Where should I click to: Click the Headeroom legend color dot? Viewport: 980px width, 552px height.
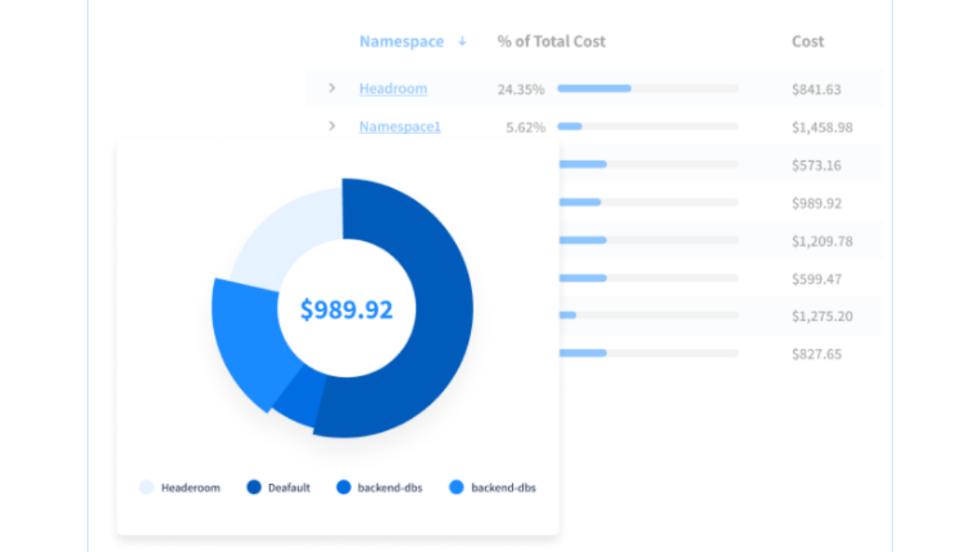(146, 487)
